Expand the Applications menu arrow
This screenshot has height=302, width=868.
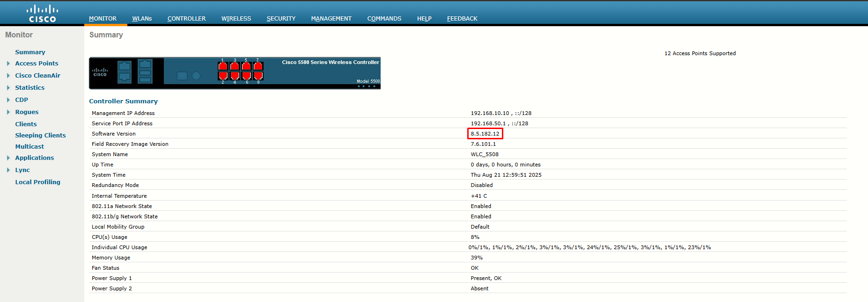click(x=8, y=158)
